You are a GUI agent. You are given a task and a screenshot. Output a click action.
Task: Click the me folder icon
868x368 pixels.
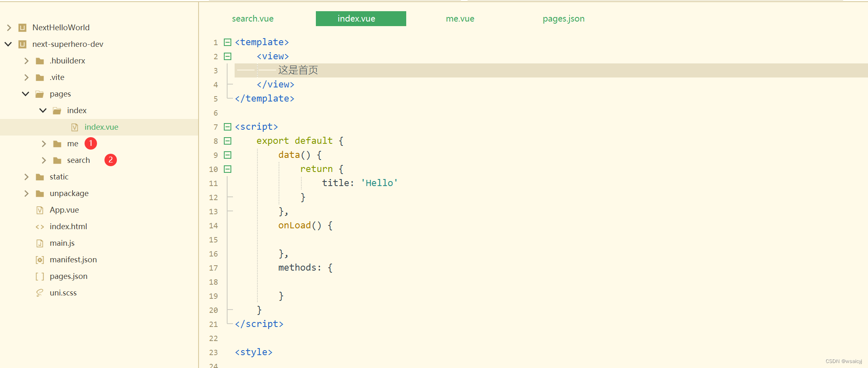(57, 144)
